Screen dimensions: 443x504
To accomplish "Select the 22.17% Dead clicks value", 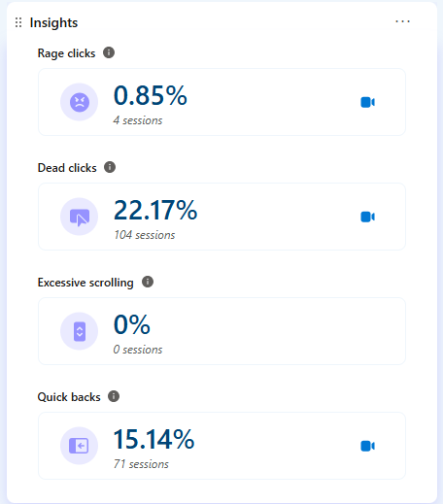I will pyautogui.click(x=155, y=210).
